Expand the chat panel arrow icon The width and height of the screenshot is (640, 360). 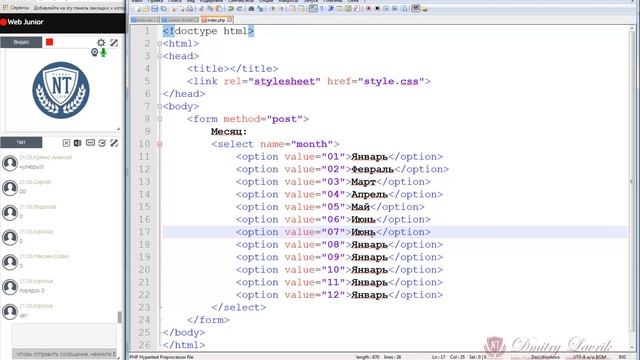(x=114, y=142)
